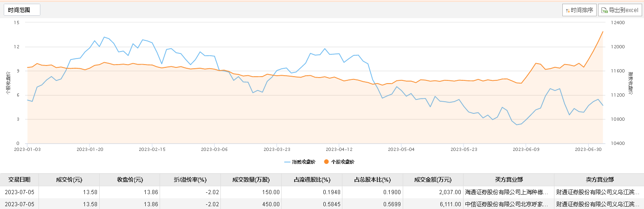Sort table by 成交价(元) column header
Image resolution: width=644 pixels, height=209 pixels.
click(x=69, y=180)
